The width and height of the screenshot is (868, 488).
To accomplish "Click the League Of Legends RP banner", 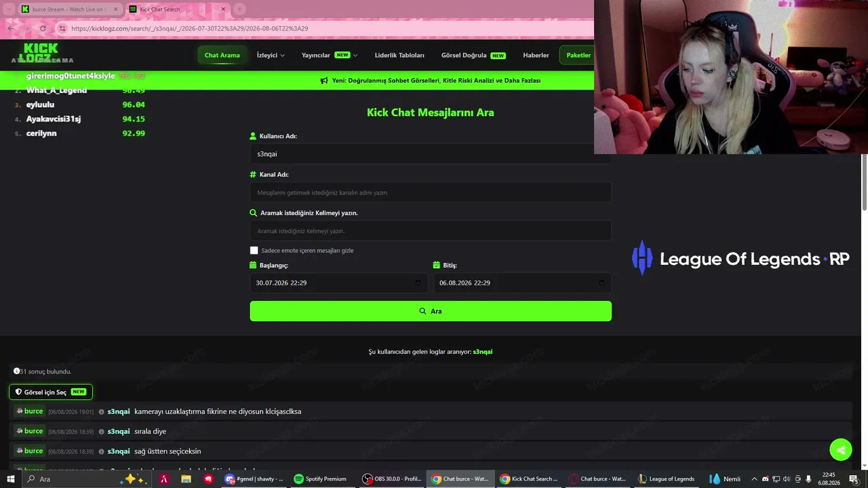I will tap(741, 258).
